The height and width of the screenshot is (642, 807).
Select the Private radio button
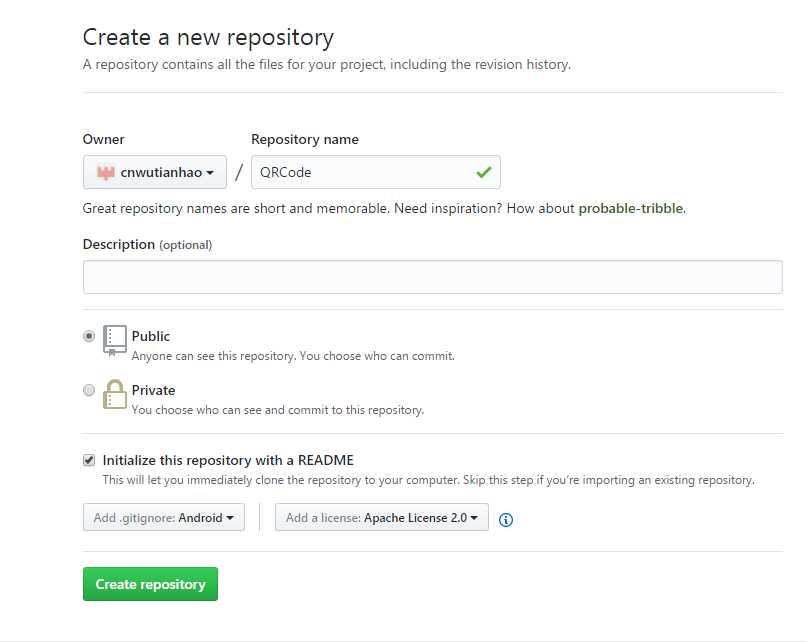pyautogui.click(x=89, y=390)
